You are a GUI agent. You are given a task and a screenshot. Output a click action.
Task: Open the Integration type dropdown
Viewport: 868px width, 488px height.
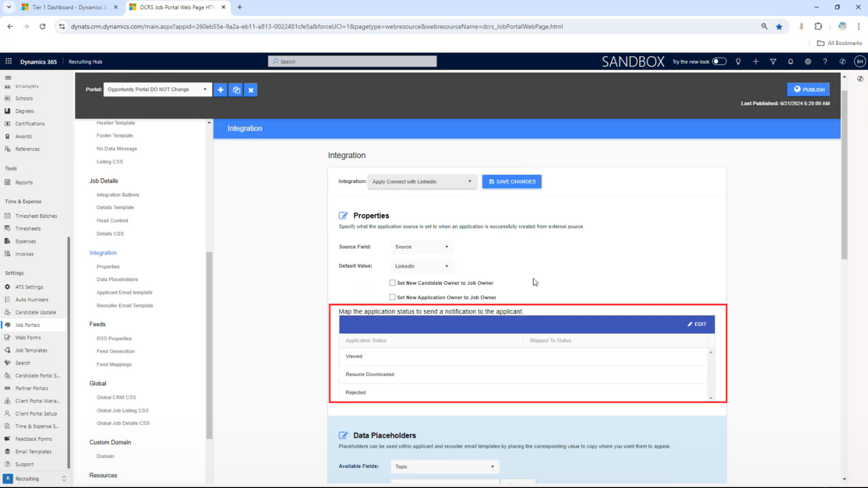(x=422, y=182)
